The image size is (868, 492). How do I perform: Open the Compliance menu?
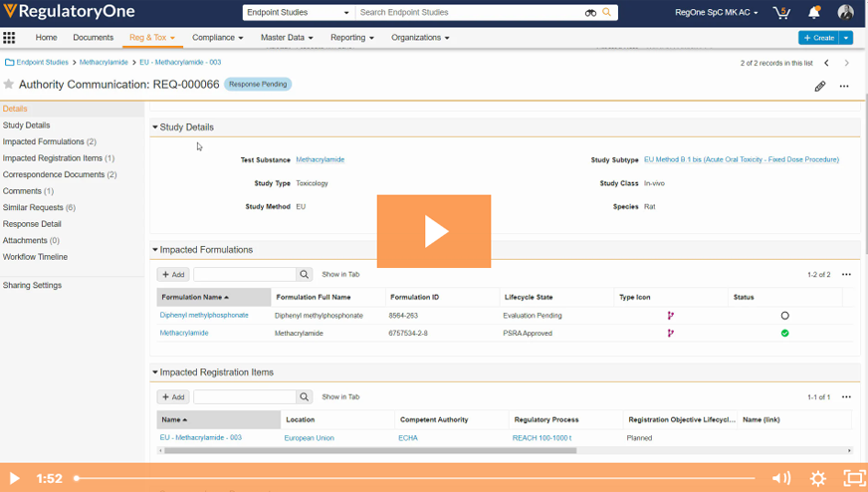tap(217, 38)
